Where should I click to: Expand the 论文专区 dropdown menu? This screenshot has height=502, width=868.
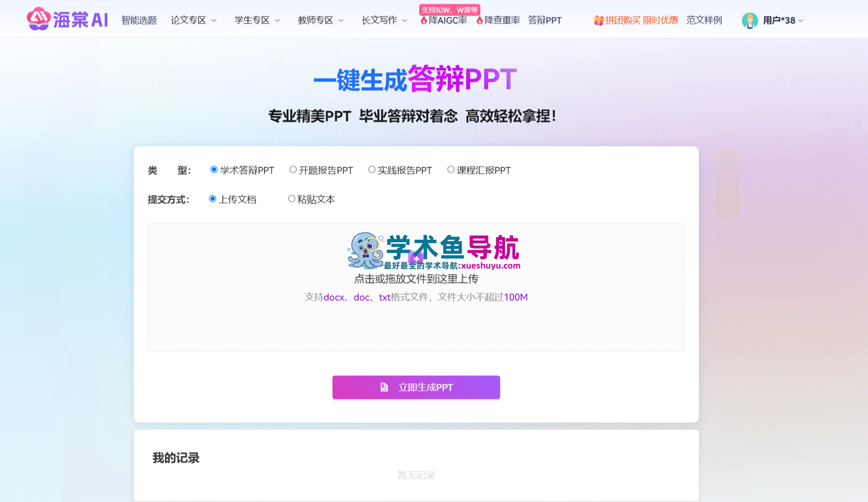click(194, 20)
